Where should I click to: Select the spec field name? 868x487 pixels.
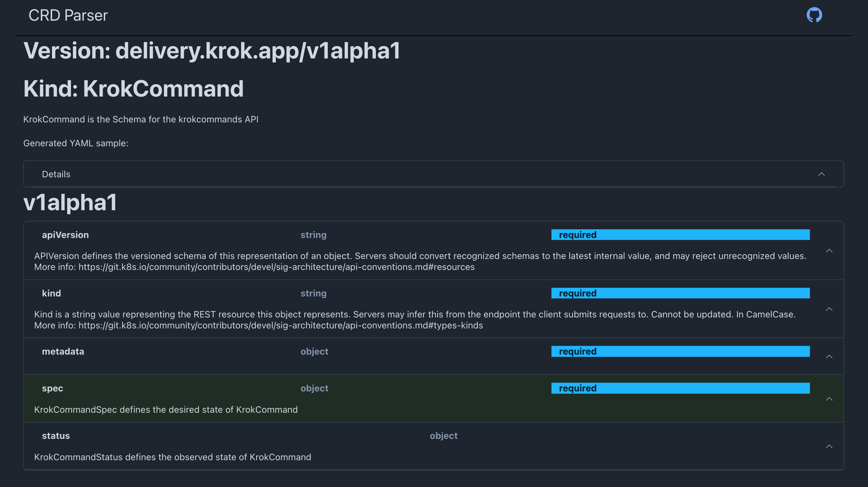(53, 388)
